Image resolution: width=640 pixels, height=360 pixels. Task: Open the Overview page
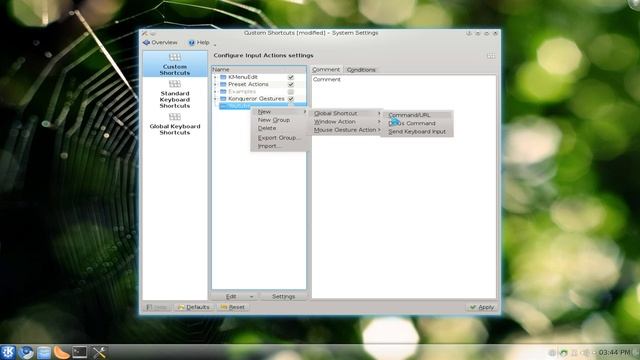tap(160, 42)
